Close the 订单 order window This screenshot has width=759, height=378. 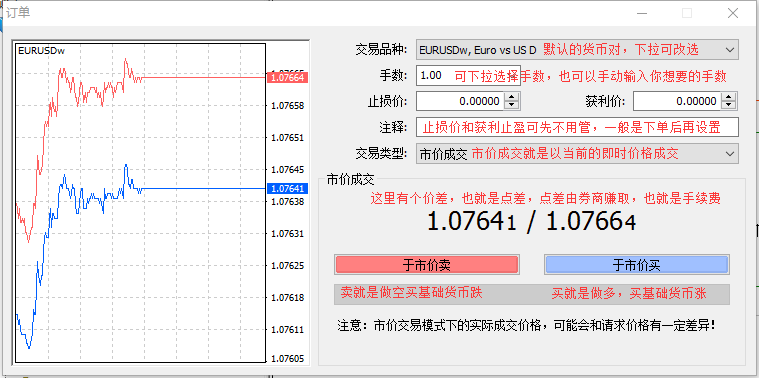733,13
